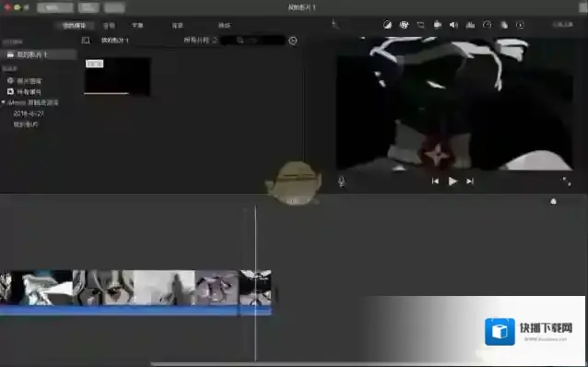
Task: Switch to the Backgrounds tab
Action: (177, 26)
